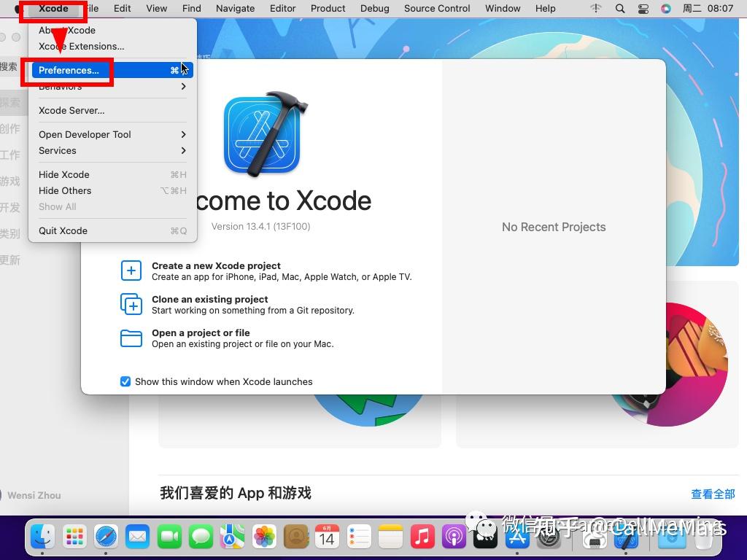Open Preferences from the Xcode menu
Image resolution: width=747 pixels, height=560 pixels.
112,70
